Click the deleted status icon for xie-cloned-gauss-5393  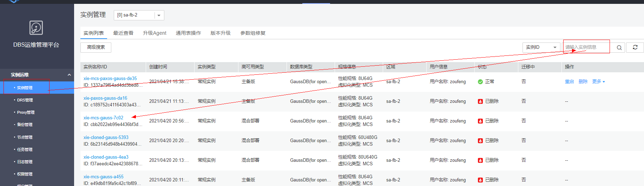pyautogui.click(x=480, y=141)
